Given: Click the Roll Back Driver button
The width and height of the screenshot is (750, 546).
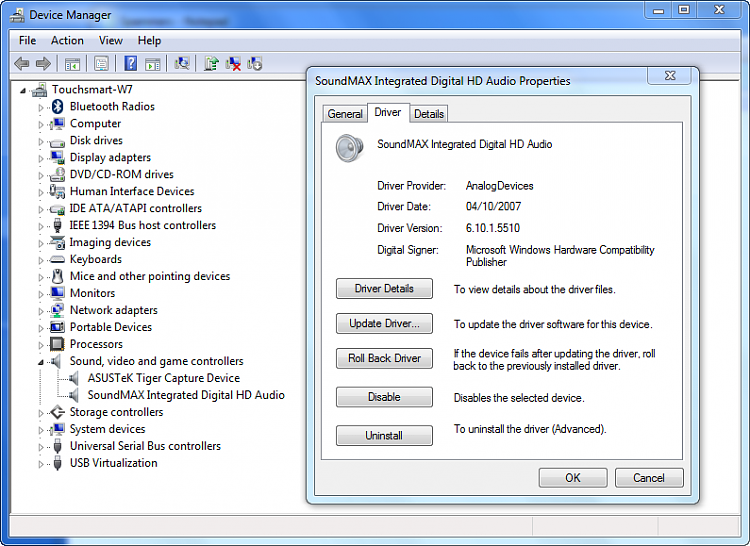Looking at the screenshot, I should (384, 358).
